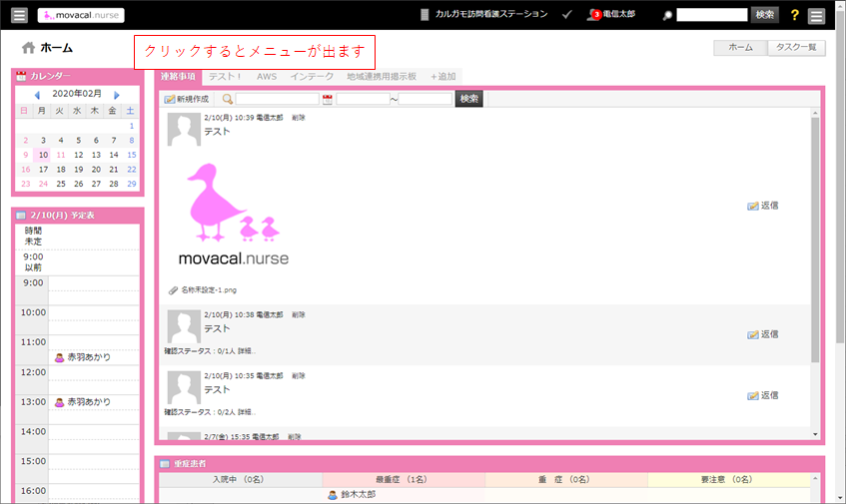Click the 重症患者 panel icon

coord(165,463)
